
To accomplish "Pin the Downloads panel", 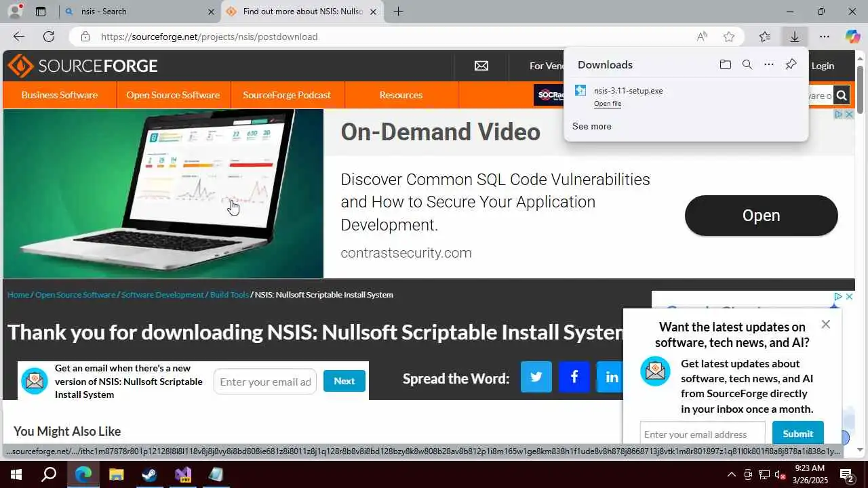I will [791, 64].
